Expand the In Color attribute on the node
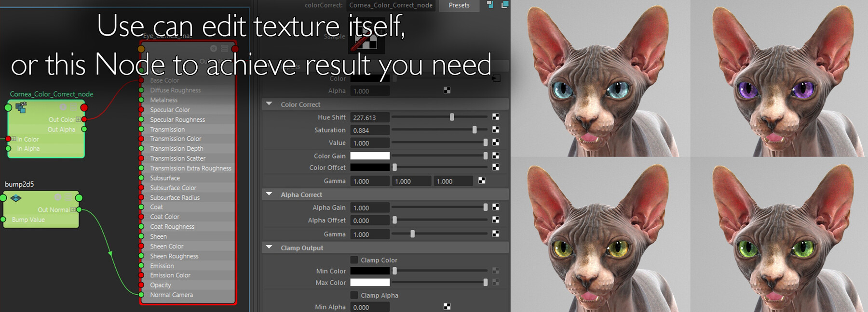This screenshot has height=312, width=868. point(14,139)
